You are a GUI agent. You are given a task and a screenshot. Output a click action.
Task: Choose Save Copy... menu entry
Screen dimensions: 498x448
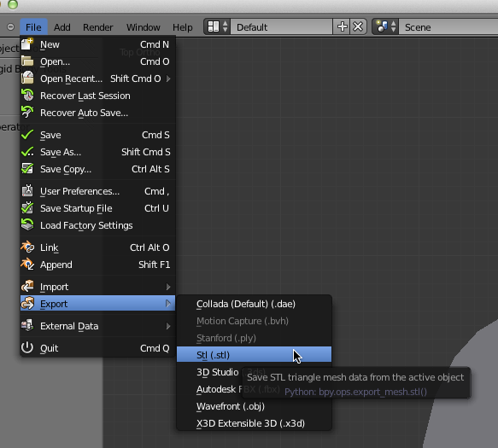pos(97,169)
